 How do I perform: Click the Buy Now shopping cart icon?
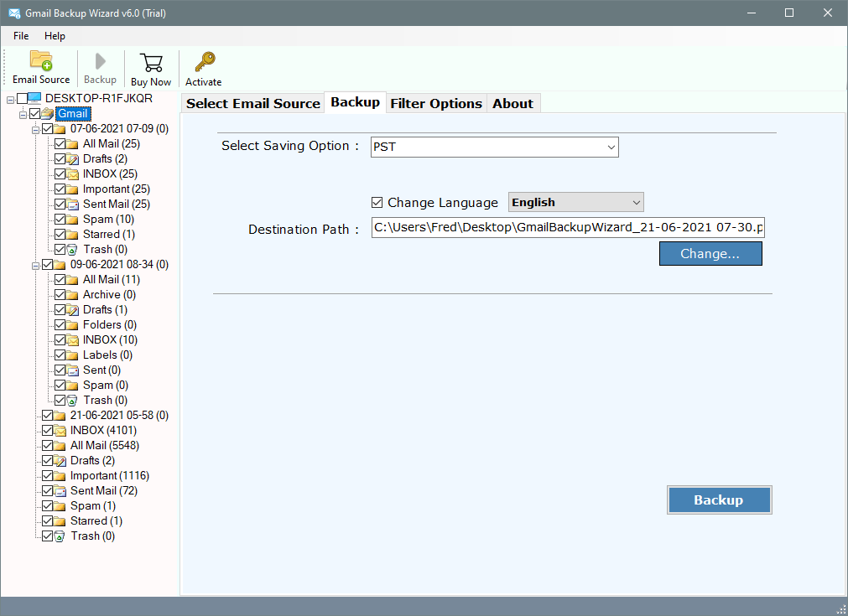[x=151, y=63]
